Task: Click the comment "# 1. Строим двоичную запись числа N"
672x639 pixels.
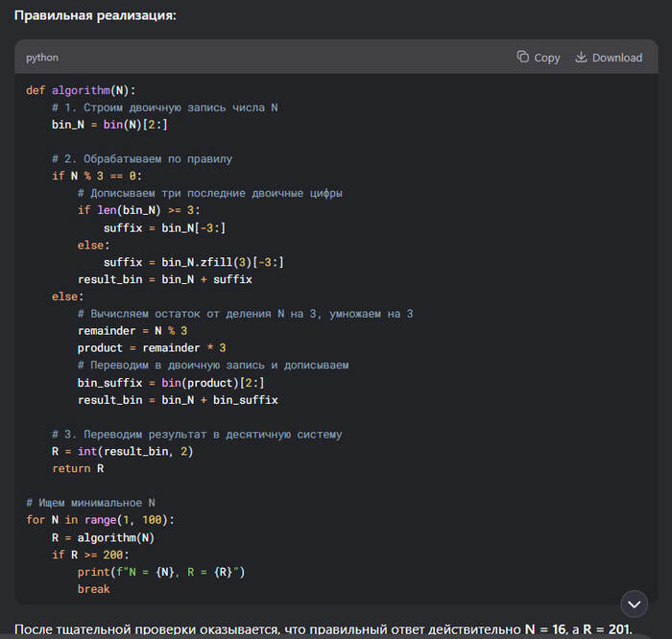Action: (x=164, y=107)
